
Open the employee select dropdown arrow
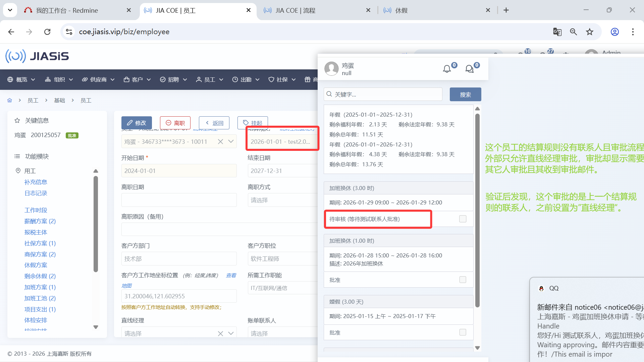click(x=231, y=141)
